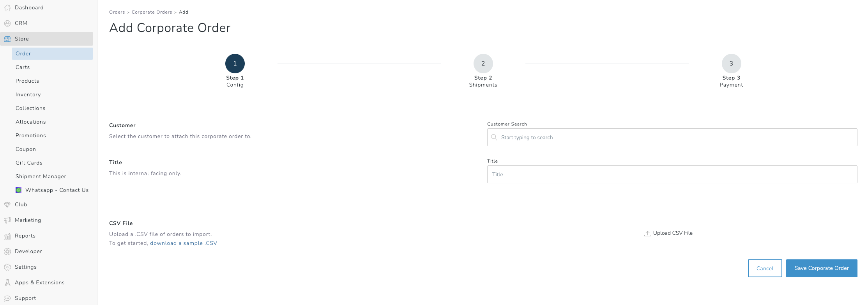Click Upload CSV File
Viewport: 868px width, 305px height.
tap(668, 233)
